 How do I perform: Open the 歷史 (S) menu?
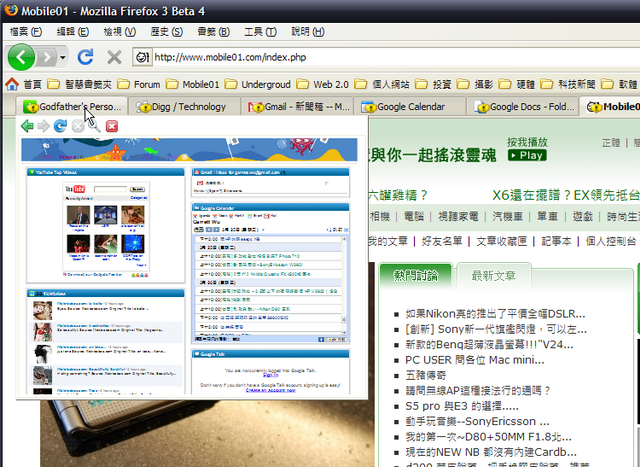point(167,32)
